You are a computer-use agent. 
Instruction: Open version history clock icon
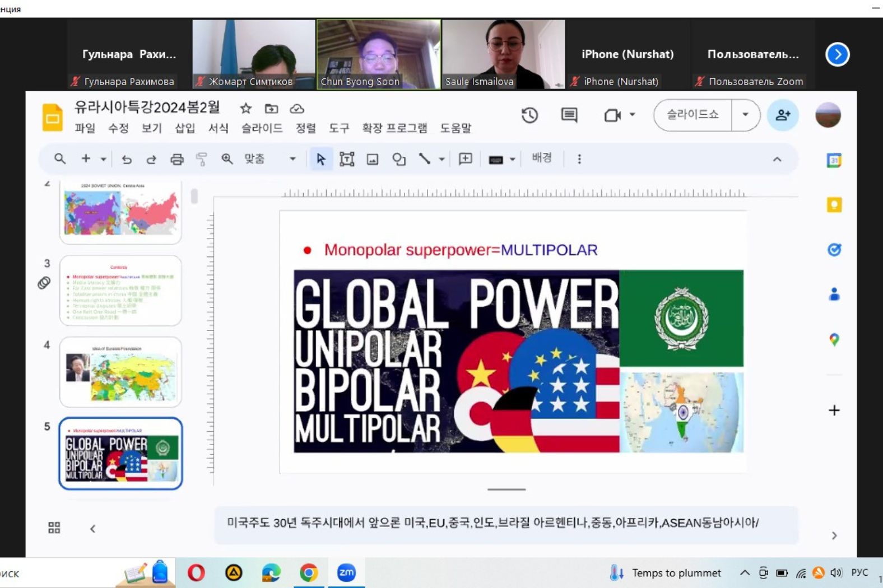(x=529, y=115)
